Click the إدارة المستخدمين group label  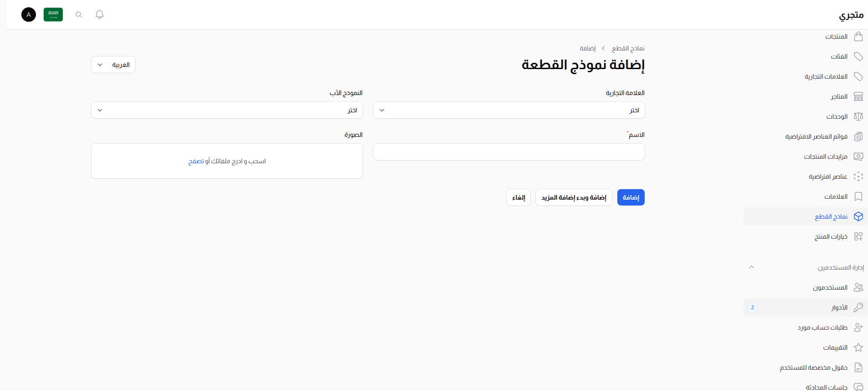tap(841, 267)
